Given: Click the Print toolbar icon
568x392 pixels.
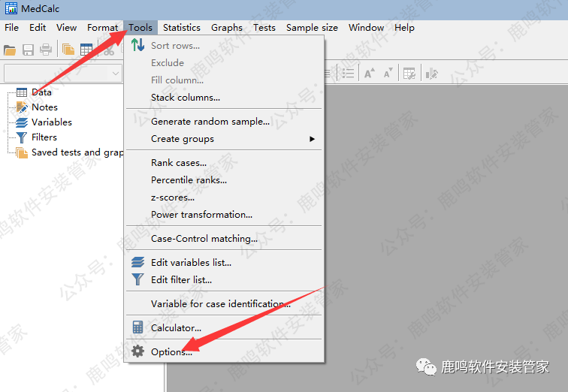Looking at the screenshot, I should [46, 50].
